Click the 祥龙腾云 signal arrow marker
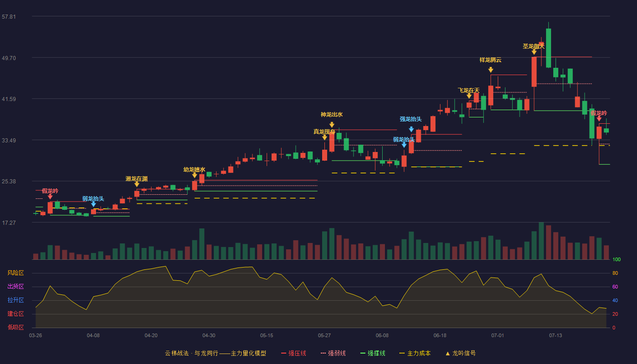Image resolution: width=637 pixels, height=364 pixels. [x=490, y=70]
